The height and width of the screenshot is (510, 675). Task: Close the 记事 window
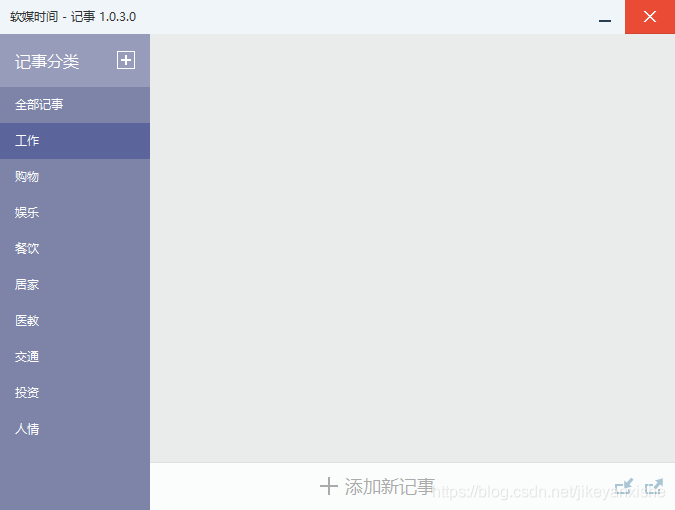650,17
